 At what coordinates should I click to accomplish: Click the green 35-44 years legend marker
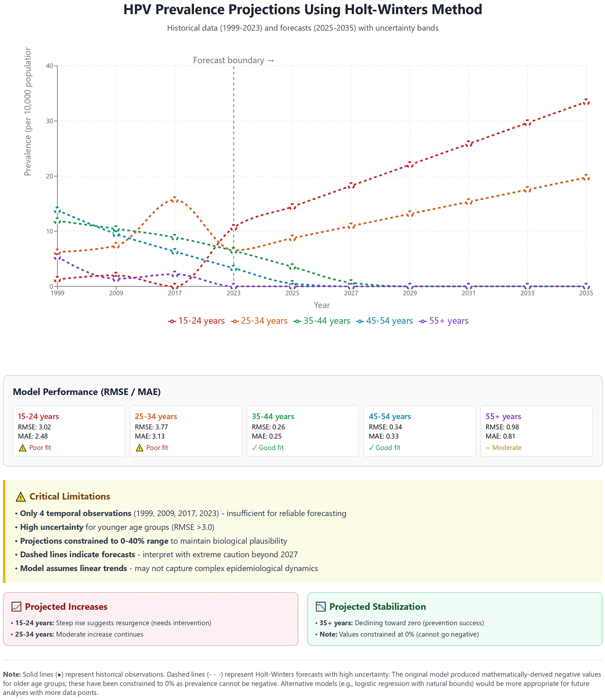[297, 321]
